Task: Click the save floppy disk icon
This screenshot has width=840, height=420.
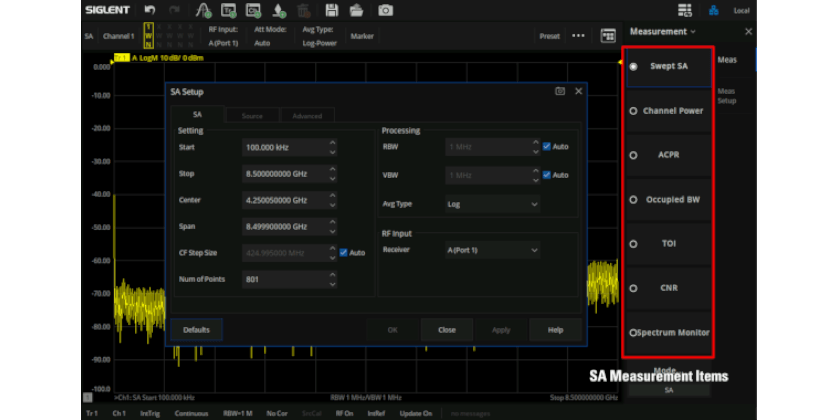Action: (x=331, y=10)
